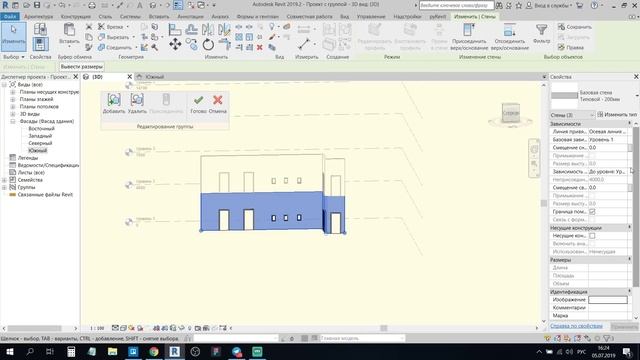Screen dimensions: 640x360
Task: Close the {3D} view tab
Action: coord(130,77)
